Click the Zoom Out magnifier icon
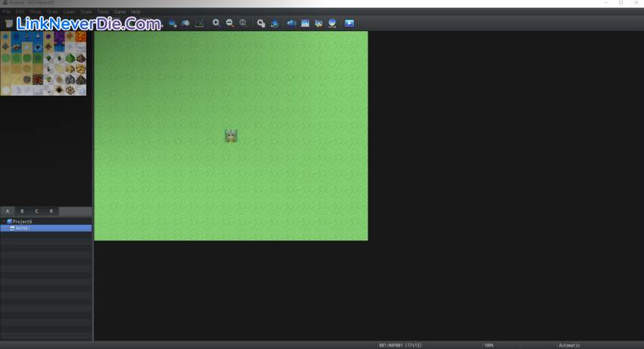Image resolution: width=644 pixels, height=349 pixels. coord(230,24)
